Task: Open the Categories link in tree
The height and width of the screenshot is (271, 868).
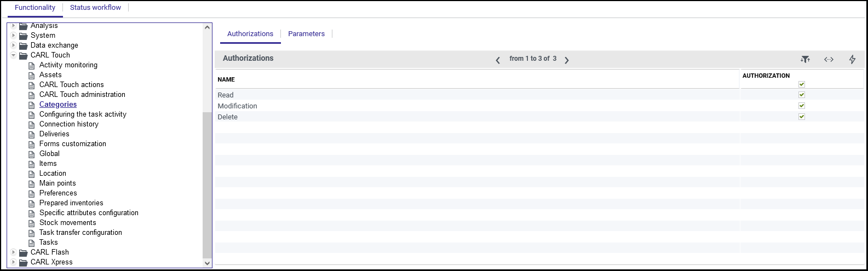Action: (58, 105)
